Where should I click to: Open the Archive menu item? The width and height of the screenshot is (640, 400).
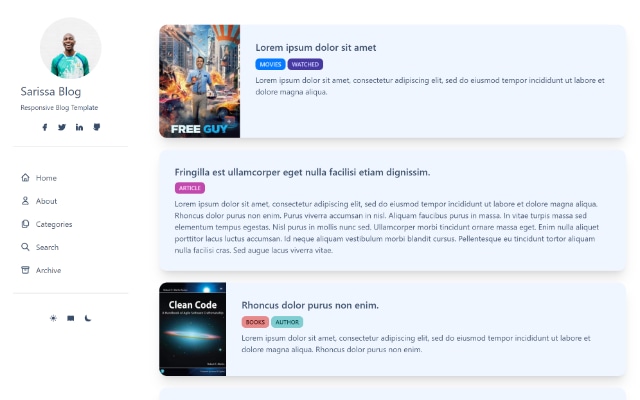tap(48, 270)
